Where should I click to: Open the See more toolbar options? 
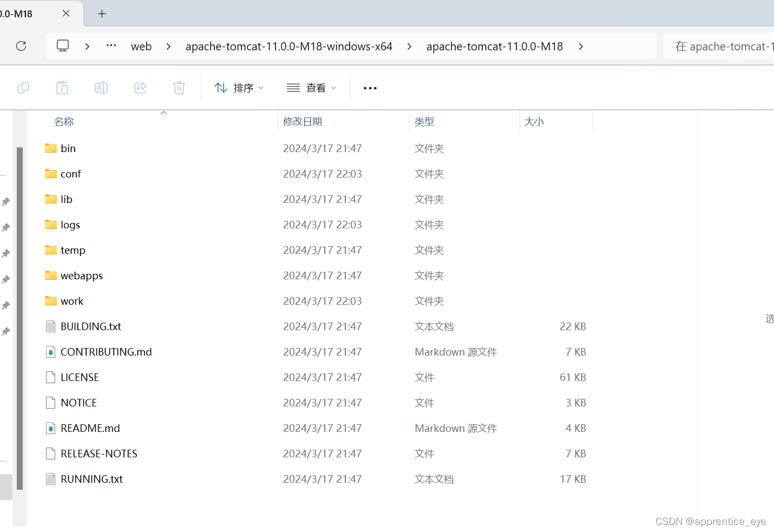click(x=370, y=88)
